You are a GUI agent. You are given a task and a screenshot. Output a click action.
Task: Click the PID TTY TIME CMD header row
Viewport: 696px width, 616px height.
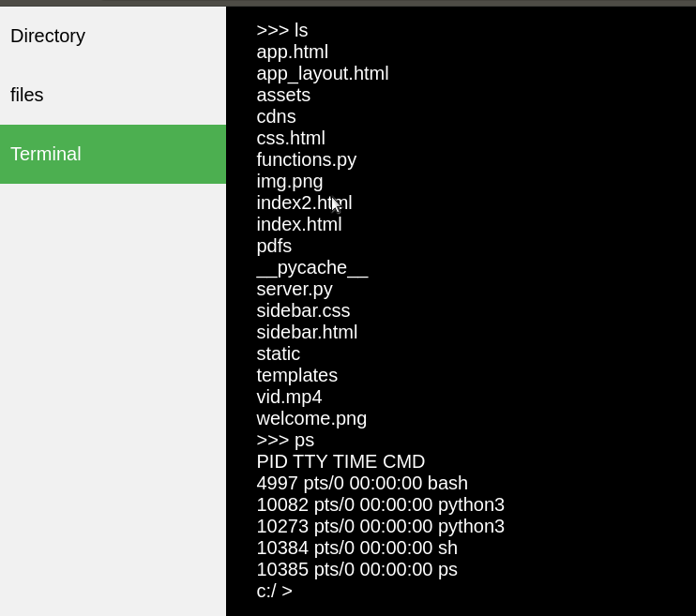coord(340,462)
